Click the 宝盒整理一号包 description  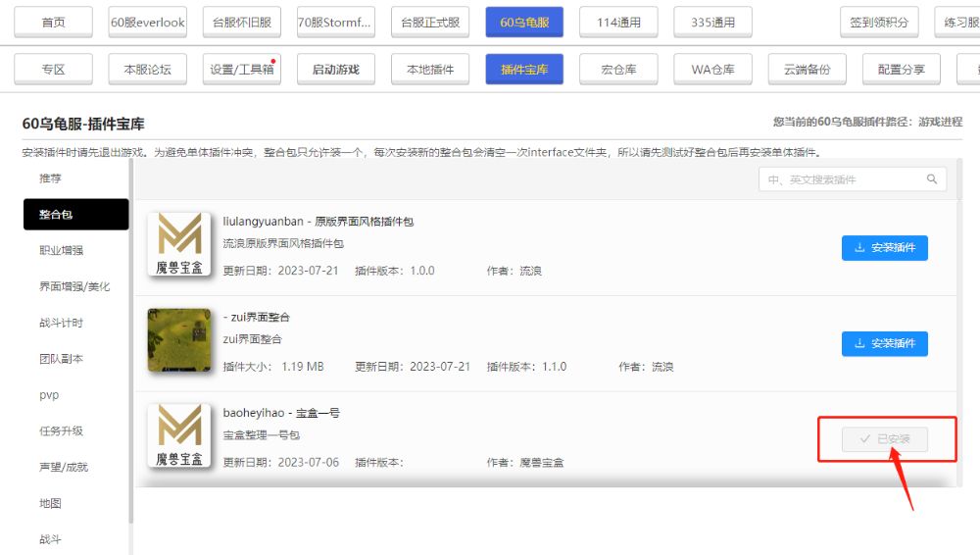point(262,434)
